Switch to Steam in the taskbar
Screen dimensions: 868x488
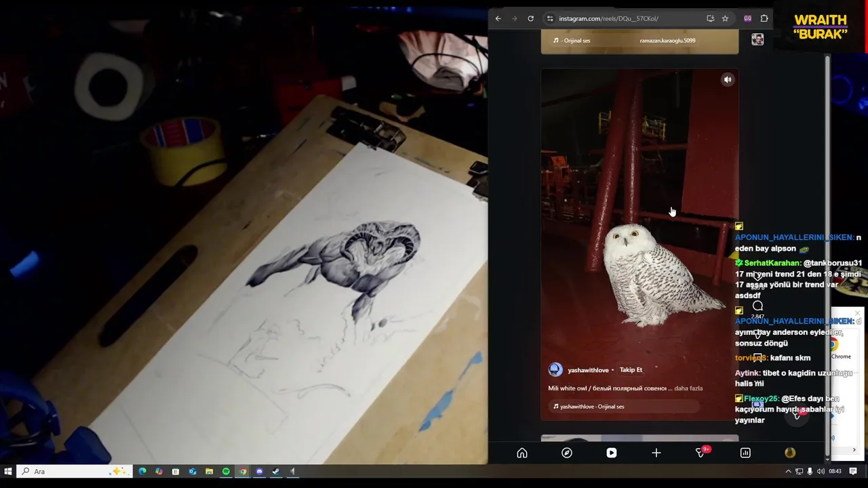tap(276, 471)
